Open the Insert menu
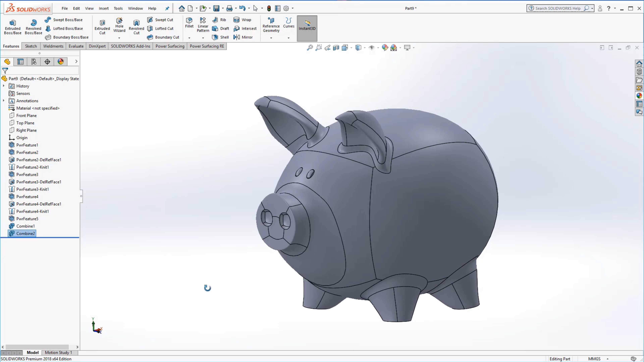The image size is (644, 362). click(x=103, y=8)
